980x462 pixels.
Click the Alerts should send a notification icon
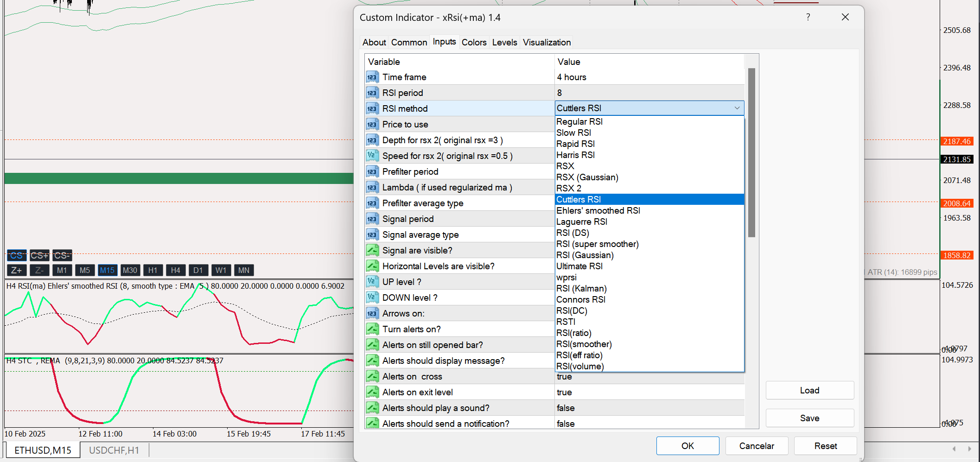tap(372, 424)
